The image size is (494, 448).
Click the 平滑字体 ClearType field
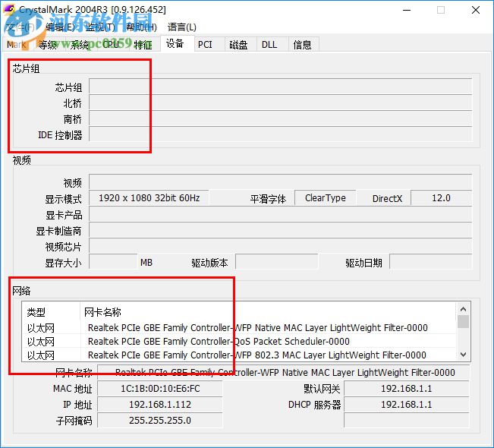click(326, 198)
